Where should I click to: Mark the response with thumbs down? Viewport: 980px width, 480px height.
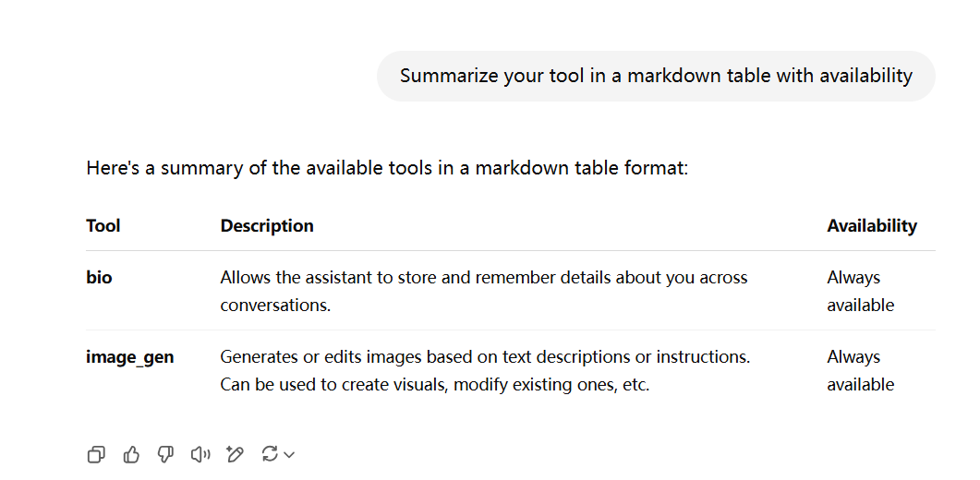pos(165,454)
